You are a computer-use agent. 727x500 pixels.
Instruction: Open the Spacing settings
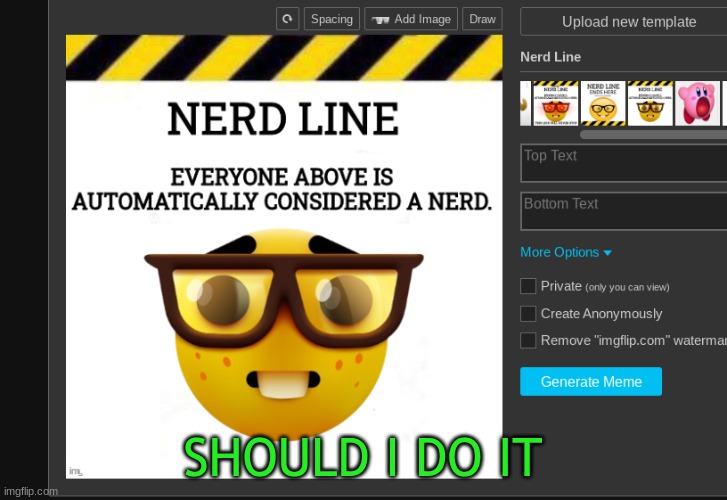tap(331, 19)
